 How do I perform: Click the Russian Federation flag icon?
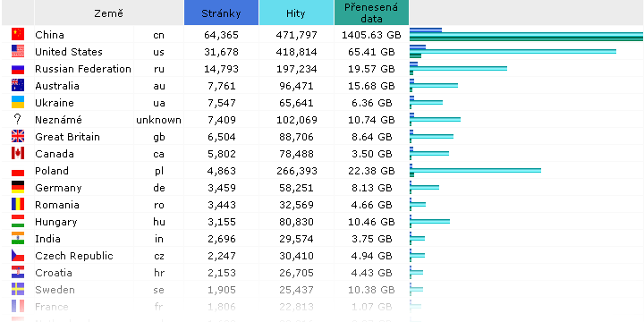click(x=18, y=68)
